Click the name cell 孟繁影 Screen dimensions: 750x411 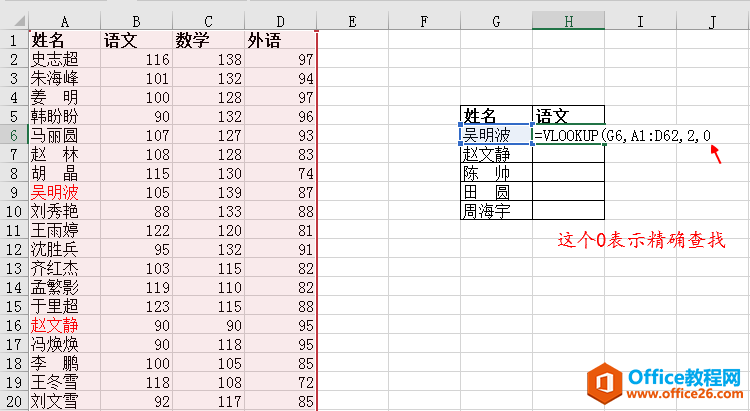tap(65, 287)
